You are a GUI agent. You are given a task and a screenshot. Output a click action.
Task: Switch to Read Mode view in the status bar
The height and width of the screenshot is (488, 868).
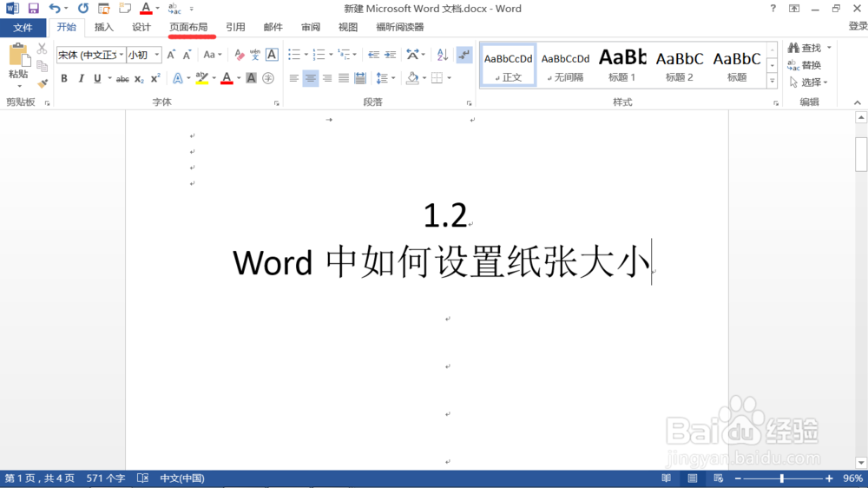[666, 478]
